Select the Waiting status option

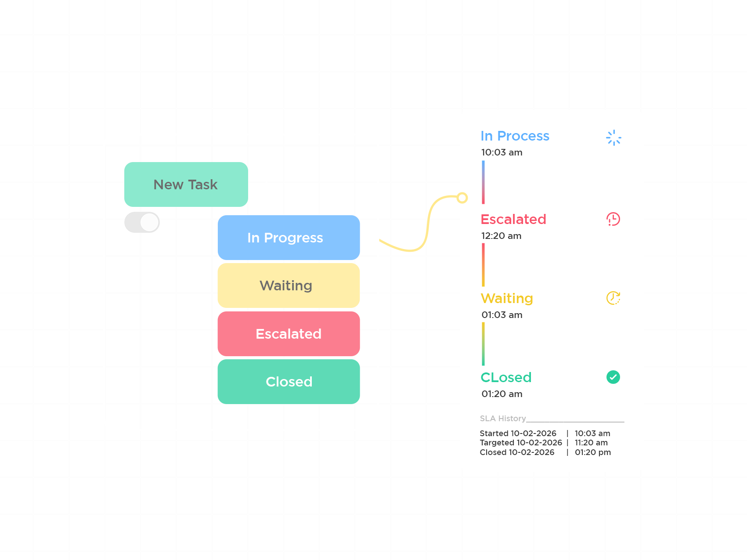click(289, 285)
